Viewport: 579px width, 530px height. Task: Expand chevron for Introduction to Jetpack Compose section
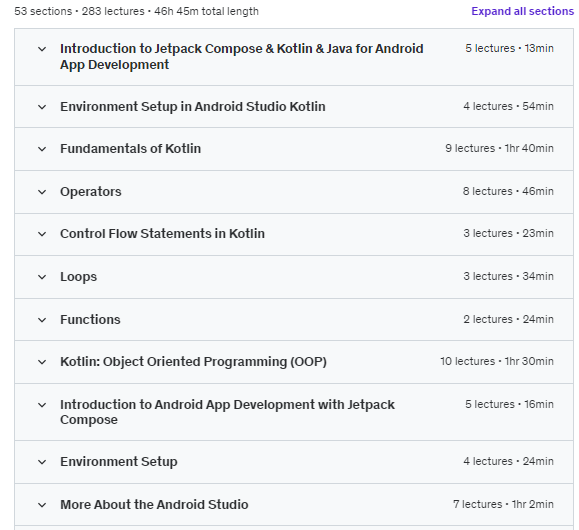tap(42, 49)
